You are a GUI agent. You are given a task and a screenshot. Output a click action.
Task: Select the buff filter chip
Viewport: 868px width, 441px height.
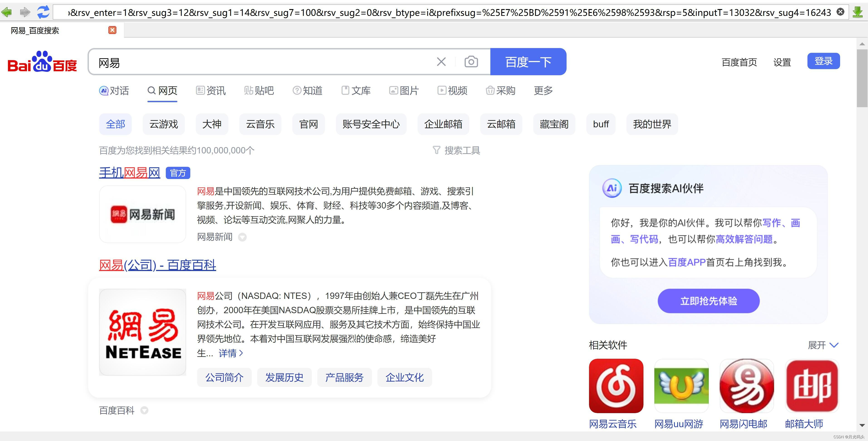pos(601,124)
